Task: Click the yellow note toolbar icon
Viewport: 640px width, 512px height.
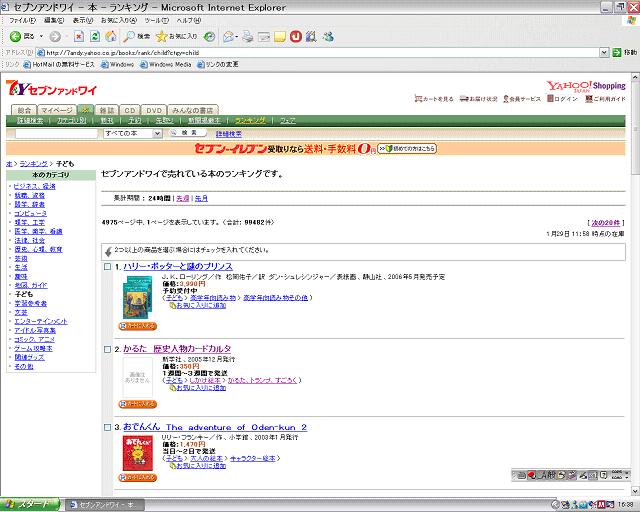Action: [x=280, y=37]
